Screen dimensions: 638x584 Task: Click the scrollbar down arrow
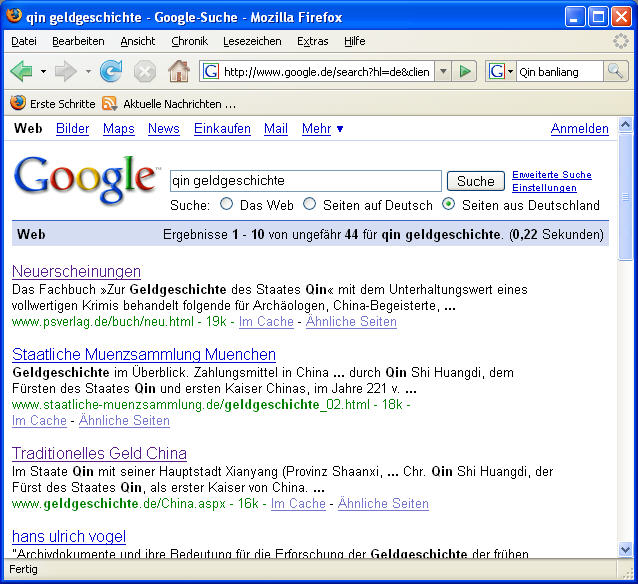(625, 550)
